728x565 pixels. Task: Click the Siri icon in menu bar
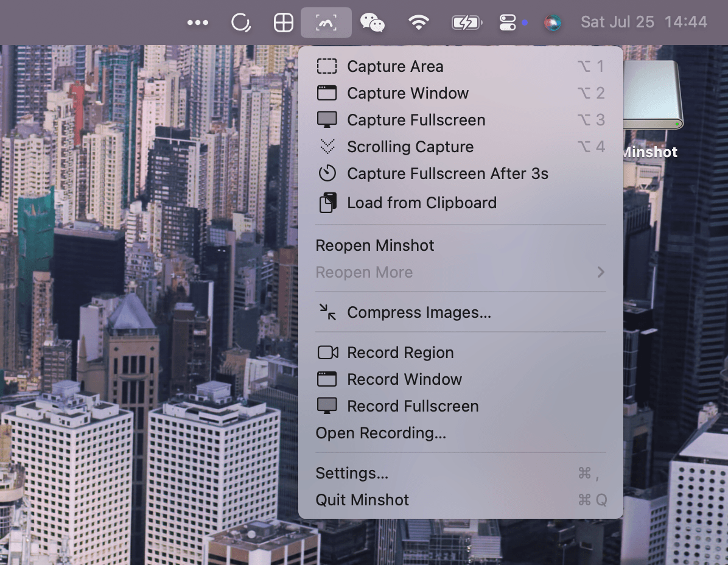tap(553, 23)
